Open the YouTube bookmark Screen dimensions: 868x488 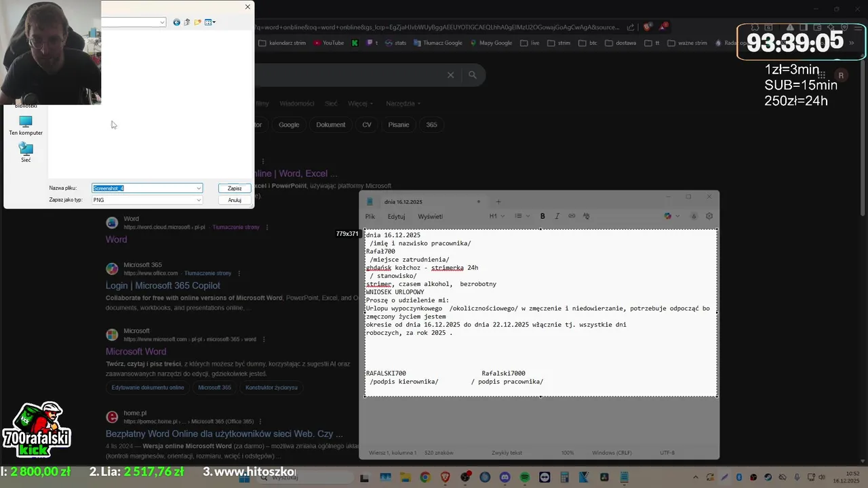(x=328, y=43)
